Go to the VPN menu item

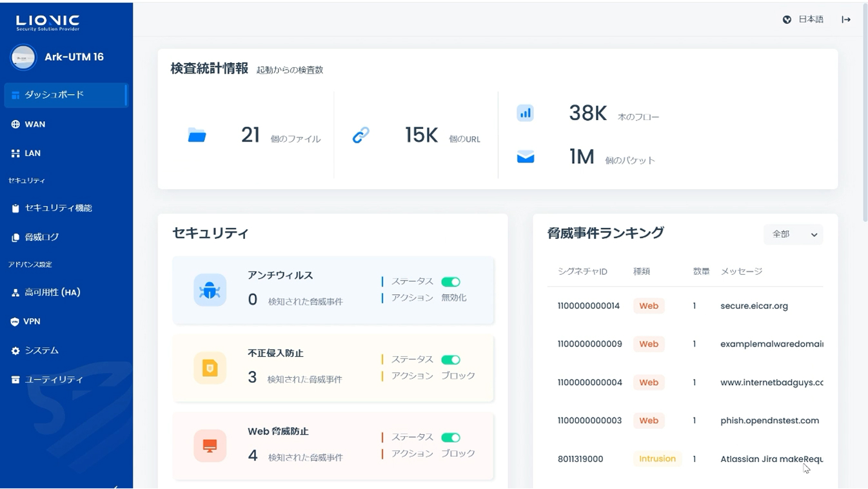point(32,321)
